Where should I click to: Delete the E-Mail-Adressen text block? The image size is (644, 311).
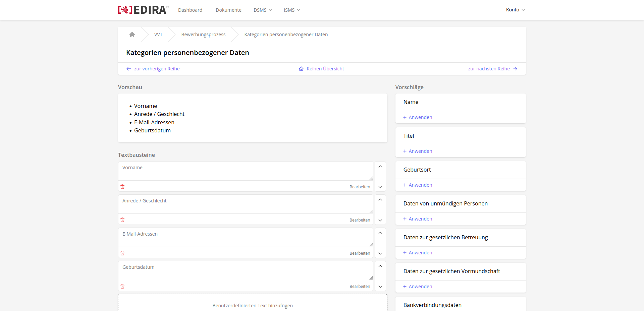[122, 253]
